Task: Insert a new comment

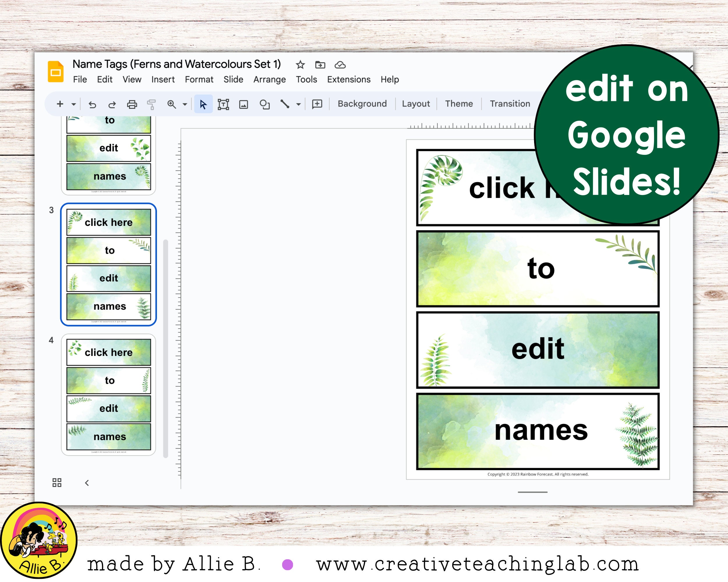Action: pos(318,104)
